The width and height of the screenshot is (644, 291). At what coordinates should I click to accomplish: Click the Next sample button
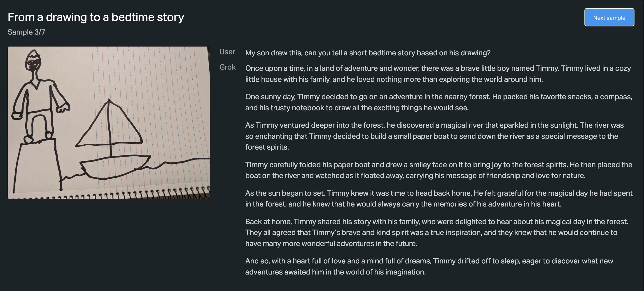click(x=609, y=18)
